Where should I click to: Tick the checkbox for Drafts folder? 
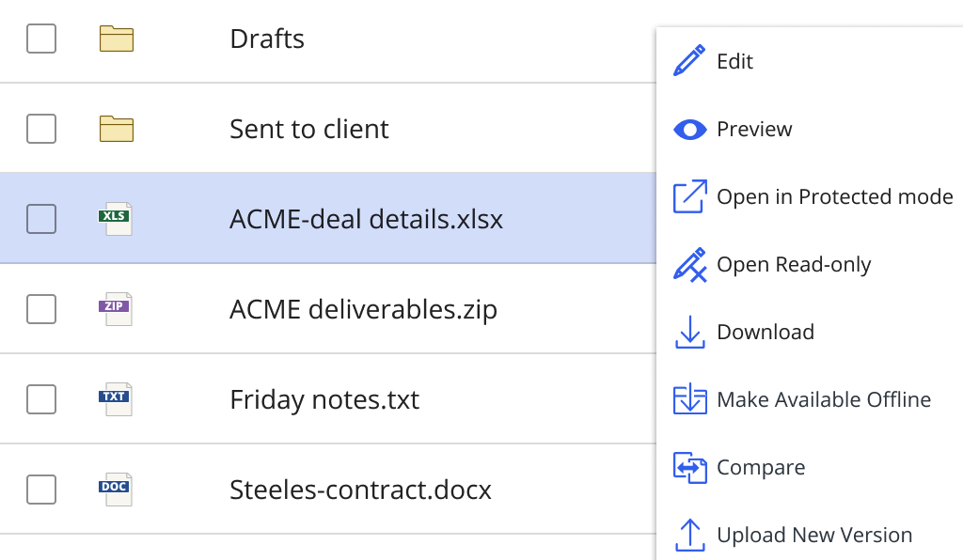coord(41,39)
